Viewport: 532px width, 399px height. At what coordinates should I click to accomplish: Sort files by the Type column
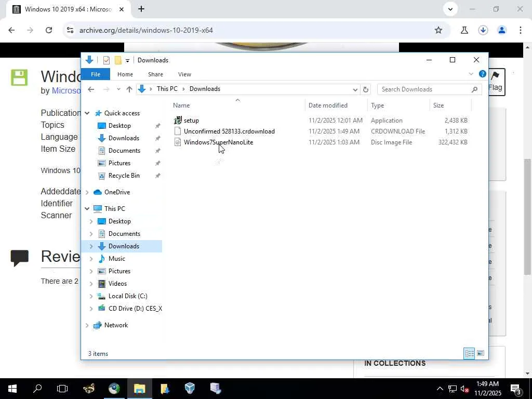tap(377, 105)
